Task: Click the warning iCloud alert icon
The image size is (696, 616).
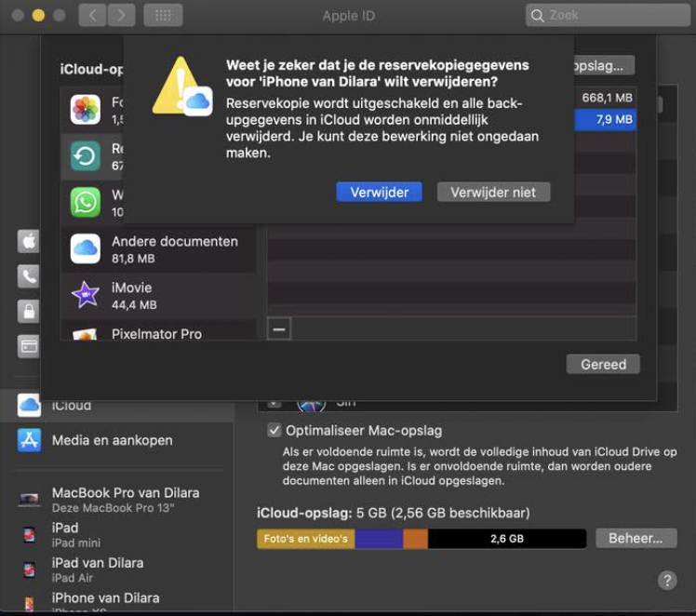Action: click(x=182, y=87)
